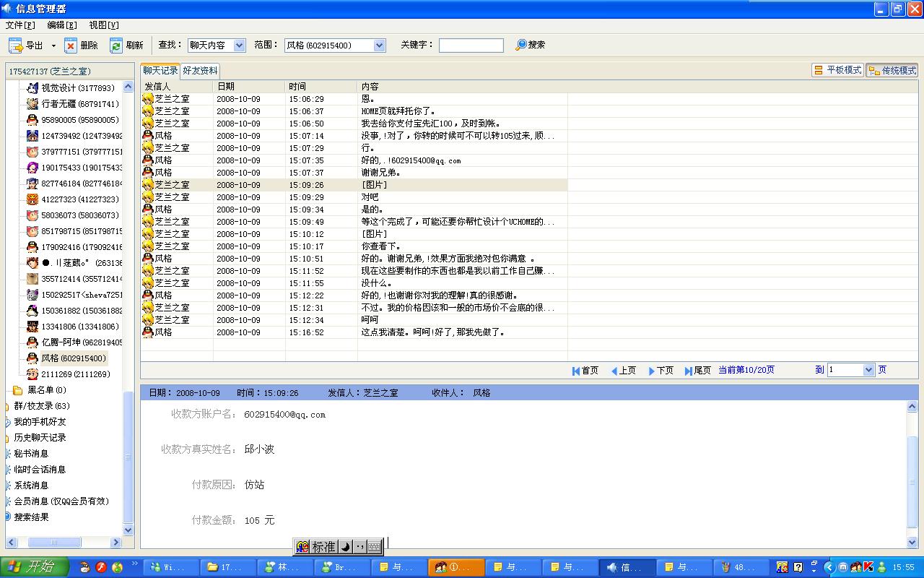This screenshot has width=924, height=578.
Task: Click the contact tree's scrollbar thumb
Action: coord(128,457)
